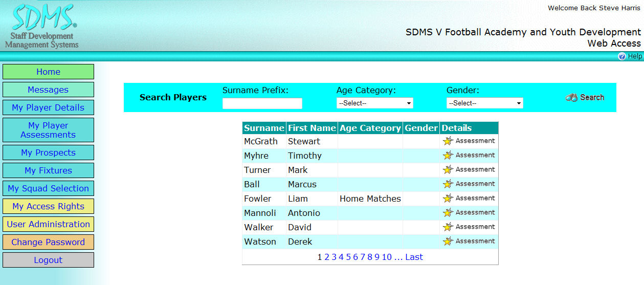The image size is (644, 285).
Task: Select Change Password
Action: 48,242
